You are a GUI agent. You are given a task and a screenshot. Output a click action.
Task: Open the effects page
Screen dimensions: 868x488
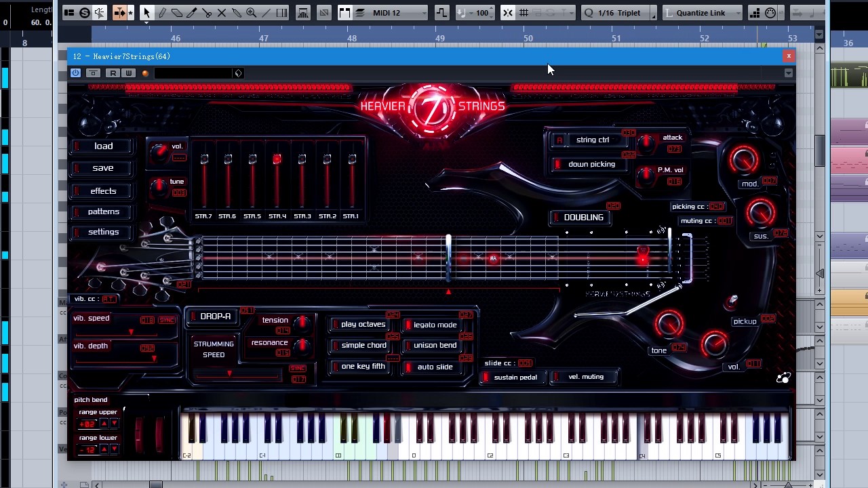pos(104,191)
